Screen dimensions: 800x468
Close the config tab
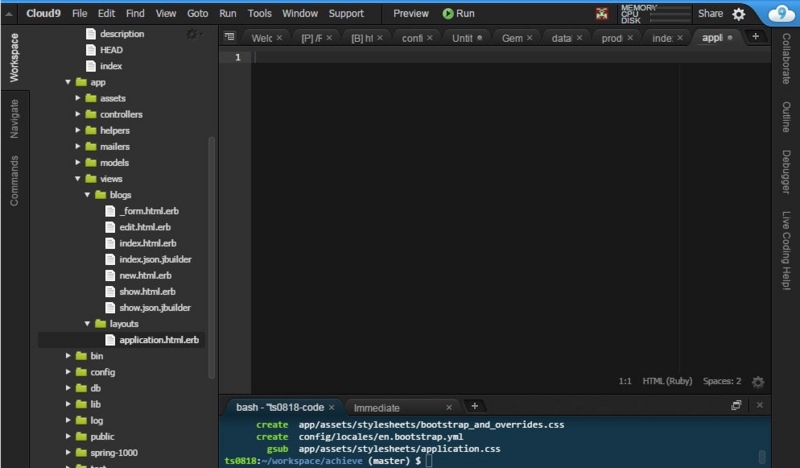(x=430, y=38)
